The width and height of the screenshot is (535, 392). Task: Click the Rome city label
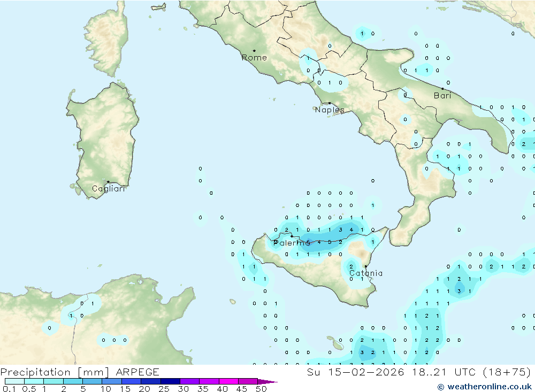point(254,58)
